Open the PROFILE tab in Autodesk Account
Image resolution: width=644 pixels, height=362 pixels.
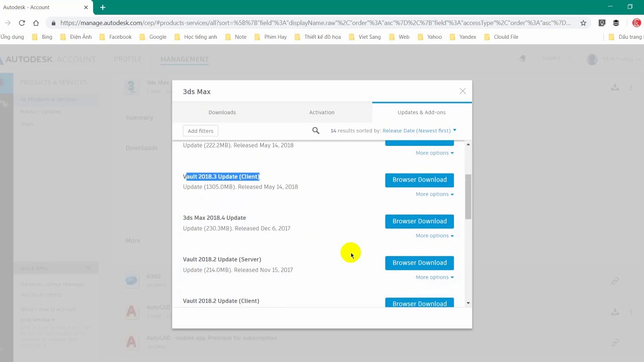(x=128, y=59)
